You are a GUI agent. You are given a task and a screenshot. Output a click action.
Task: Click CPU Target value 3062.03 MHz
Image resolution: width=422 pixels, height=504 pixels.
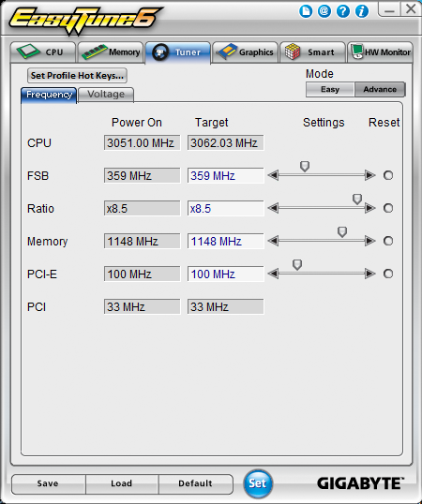[225, 142]
